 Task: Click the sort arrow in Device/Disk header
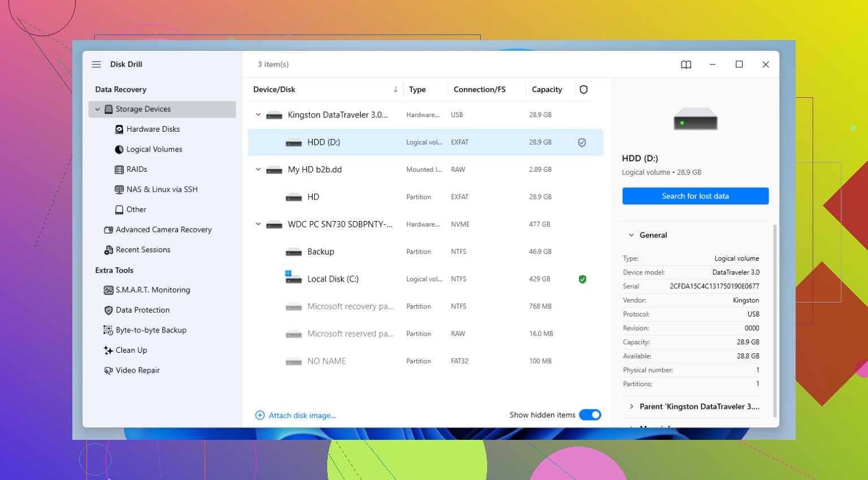pyautogui.click(x=396, y=89)
